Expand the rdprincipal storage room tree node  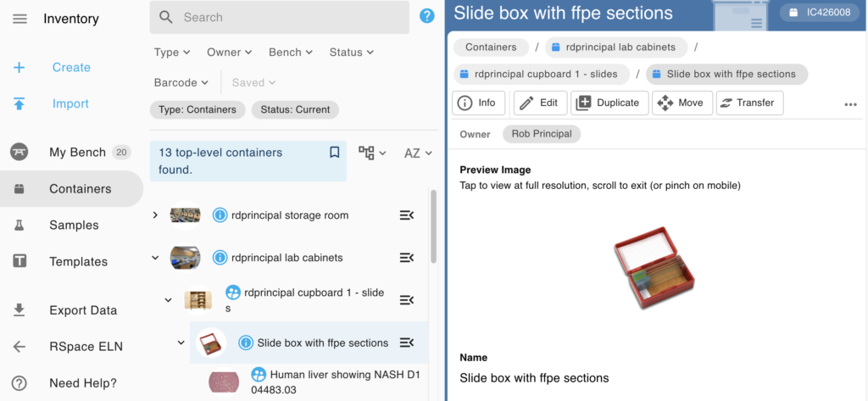tap(156, 214)
